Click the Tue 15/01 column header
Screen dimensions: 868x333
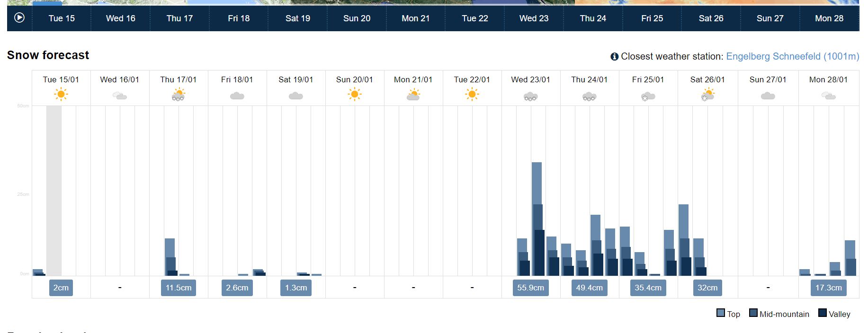pos(61,79)
